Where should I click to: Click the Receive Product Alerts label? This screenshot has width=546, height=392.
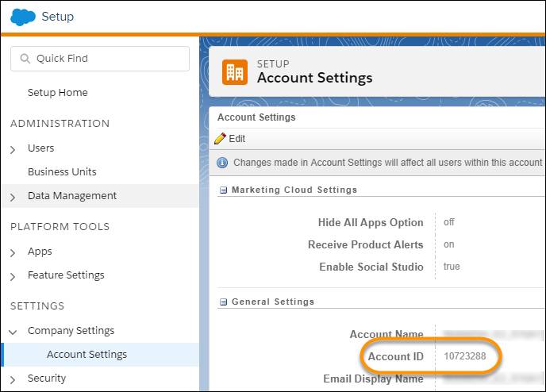pyautogui.click(x=366, y=244)
